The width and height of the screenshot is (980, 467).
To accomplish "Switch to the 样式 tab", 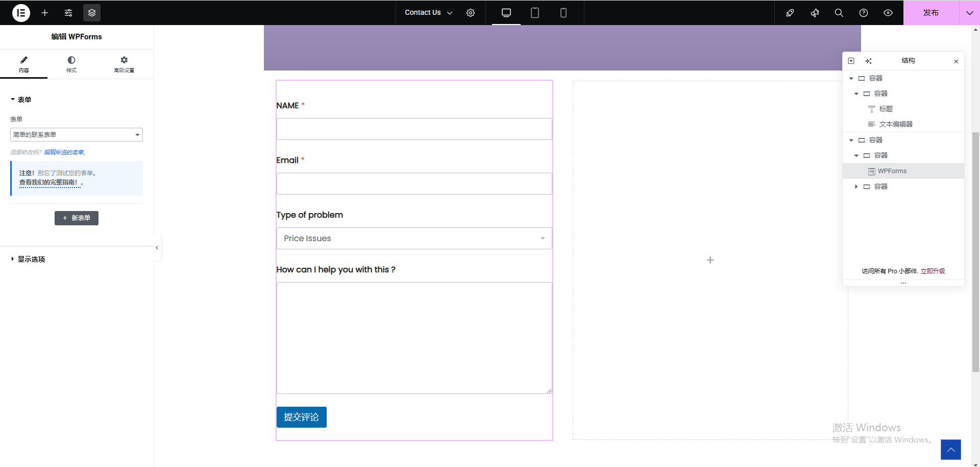I will pyautogui.click(x=71, y=64).
